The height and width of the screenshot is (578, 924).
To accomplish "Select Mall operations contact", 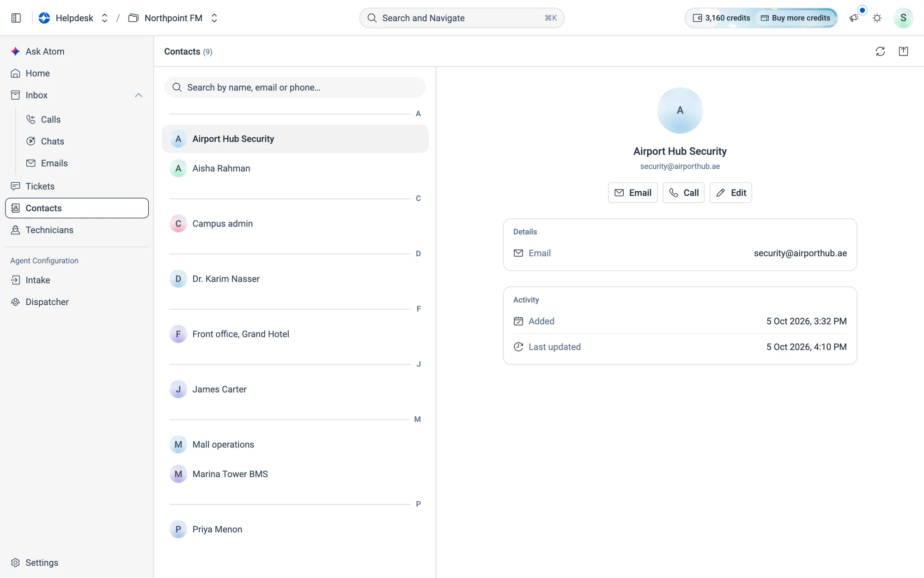I will [x=295, y=444].
